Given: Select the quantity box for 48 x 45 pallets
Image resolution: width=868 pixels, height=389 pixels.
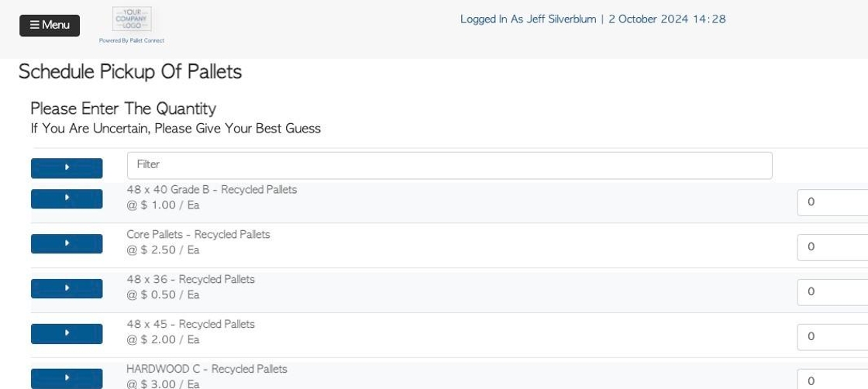Looking at the screenshot, I should coord(832,337).
